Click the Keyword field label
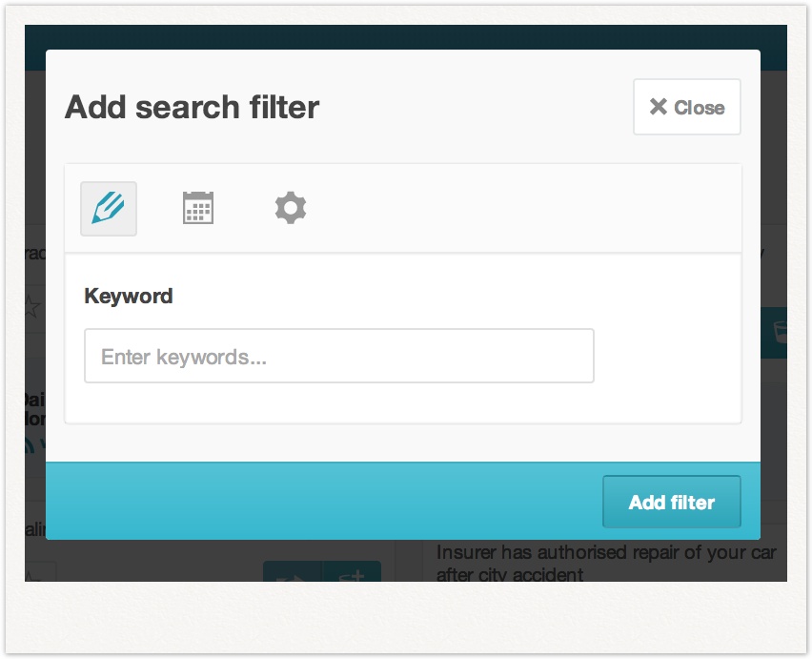This screenshot has height=659, width=812. (x=129, y=296)
